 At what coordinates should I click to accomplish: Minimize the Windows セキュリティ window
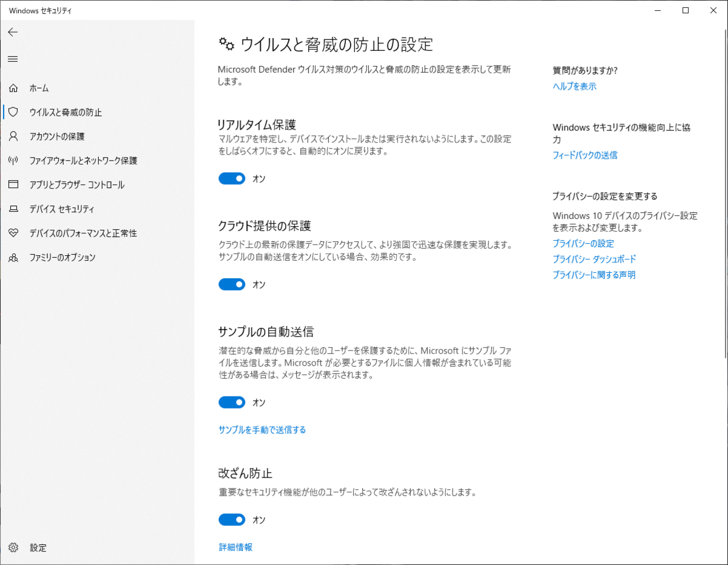658,10
